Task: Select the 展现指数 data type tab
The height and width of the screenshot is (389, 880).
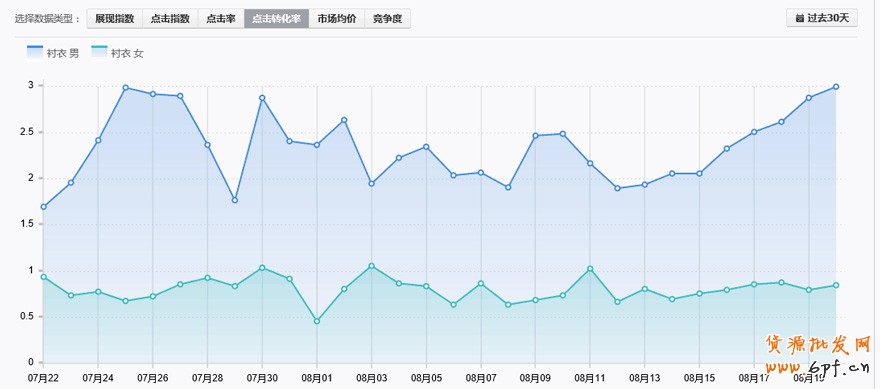Action: click(x=114, y=19)
